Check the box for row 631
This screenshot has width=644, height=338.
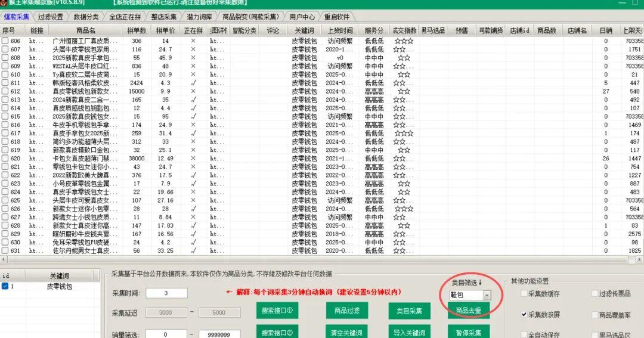pos(5,250)
